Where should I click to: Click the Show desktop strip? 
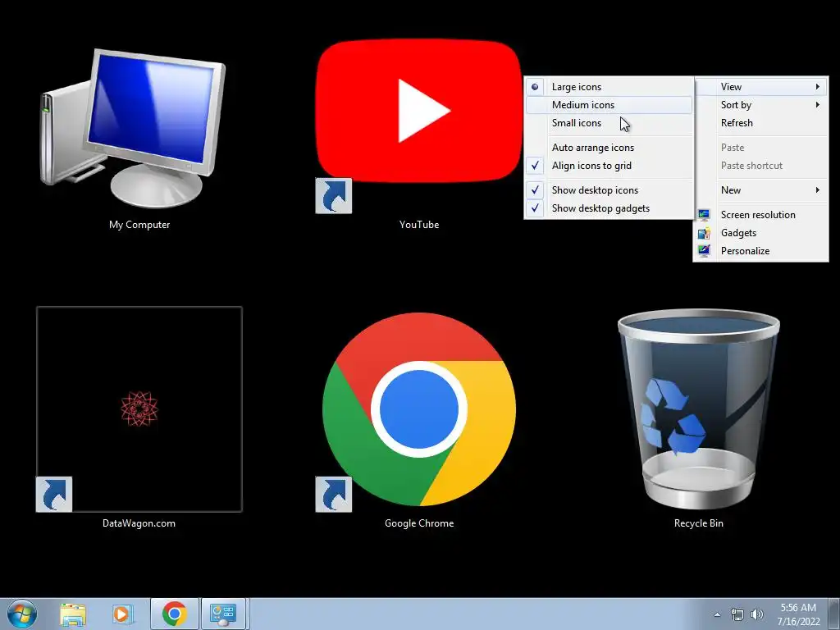(x=834, y=614)
